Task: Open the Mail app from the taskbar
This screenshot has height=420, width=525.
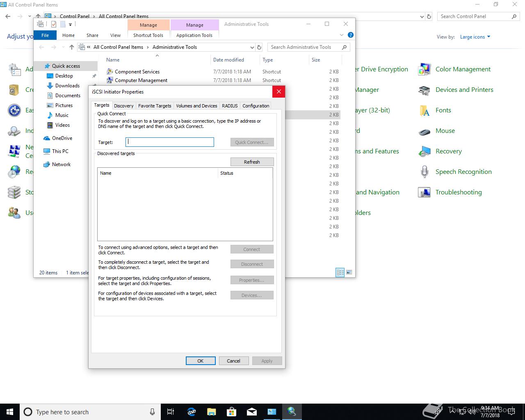Action: [x=252, y=412]
